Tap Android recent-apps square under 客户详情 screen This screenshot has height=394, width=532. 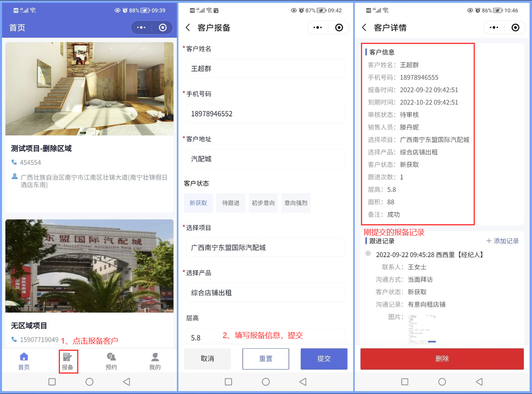(x=404, y=382)
